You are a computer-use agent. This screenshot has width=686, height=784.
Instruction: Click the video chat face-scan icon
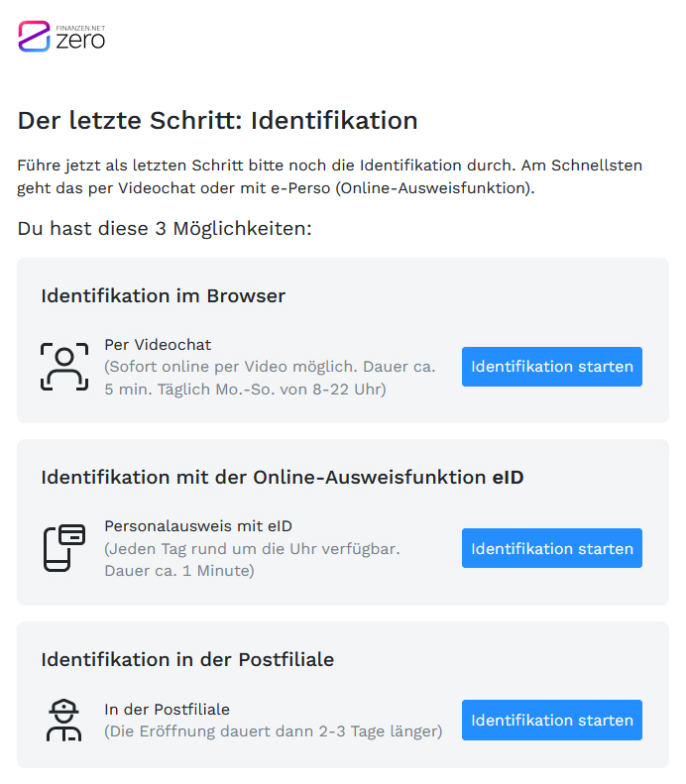[64, 367]
